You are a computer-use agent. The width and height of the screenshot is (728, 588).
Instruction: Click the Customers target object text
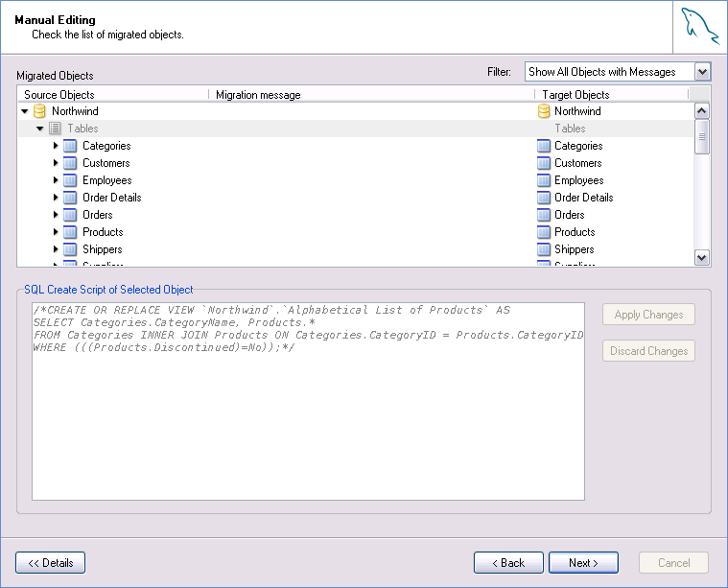578,163
